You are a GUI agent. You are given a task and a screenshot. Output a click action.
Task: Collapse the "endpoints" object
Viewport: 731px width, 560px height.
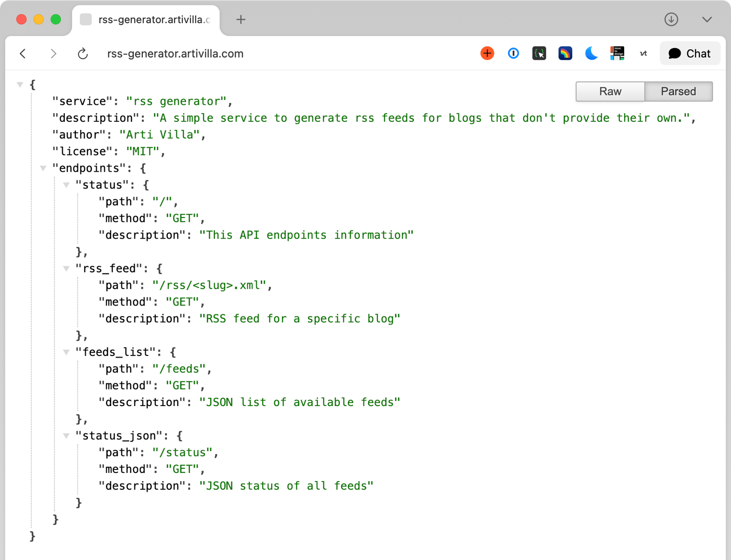click(x=43, y=168)
